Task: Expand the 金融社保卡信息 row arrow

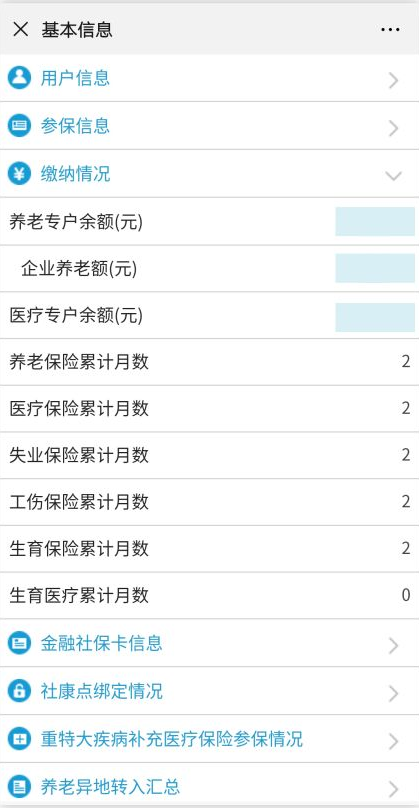Action: [x=394, y=645]
